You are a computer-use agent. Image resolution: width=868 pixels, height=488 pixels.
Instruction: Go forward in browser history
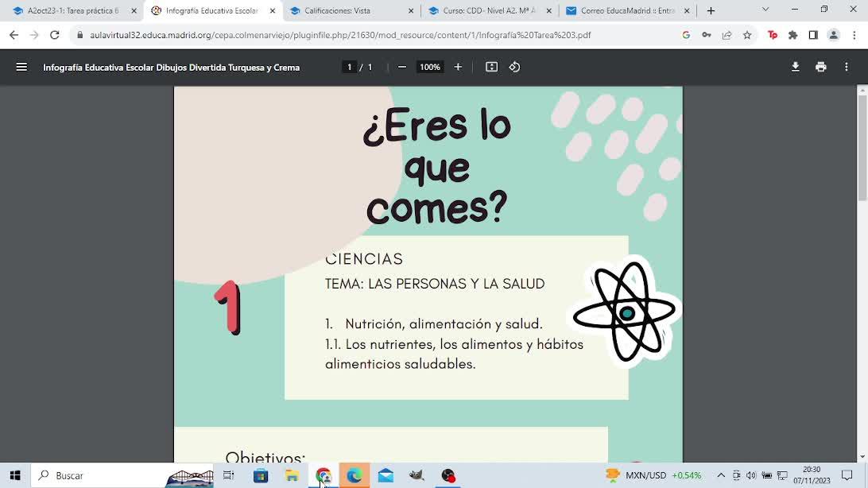tap(34, 35)
